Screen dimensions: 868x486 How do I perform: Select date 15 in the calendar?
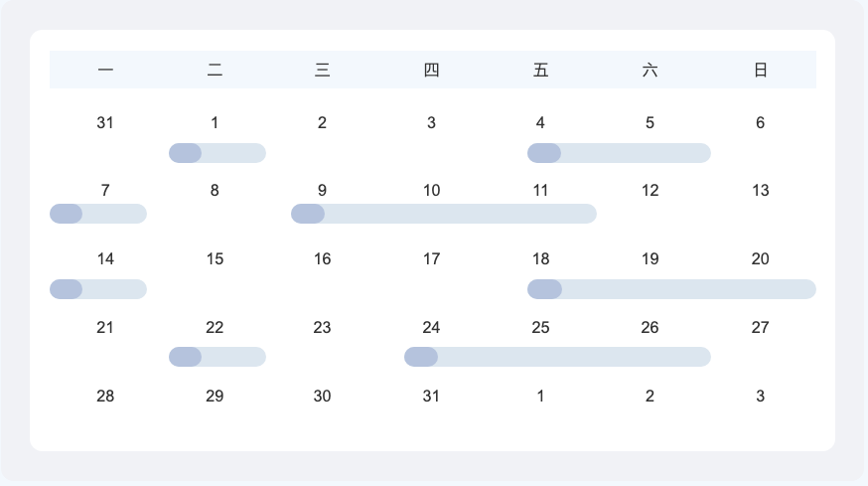[215, 259]
